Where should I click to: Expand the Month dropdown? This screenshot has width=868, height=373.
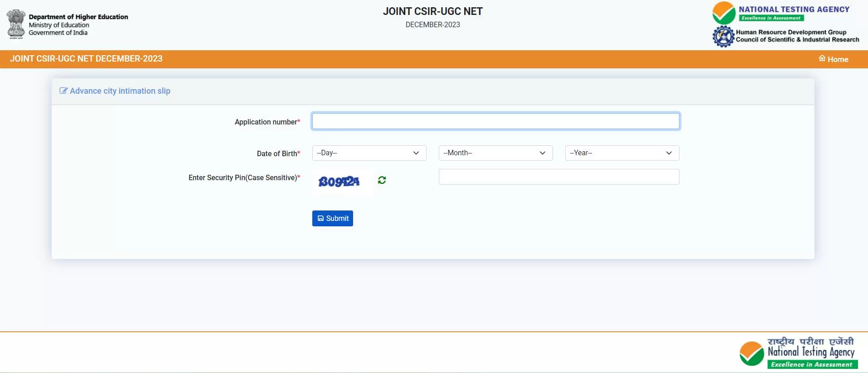[495, 153]
